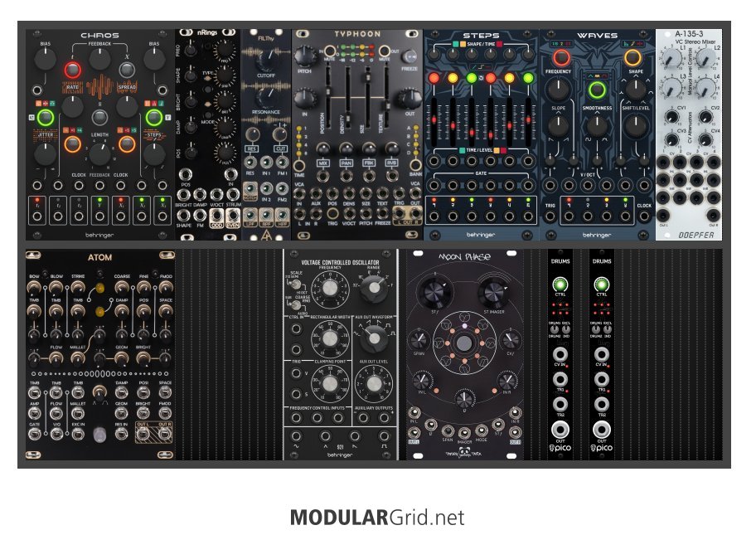Image resolution: width=756 pixels, height=535 pixels.
Task: Click the LPF output jack on FILThy
Action: [250, 214]
